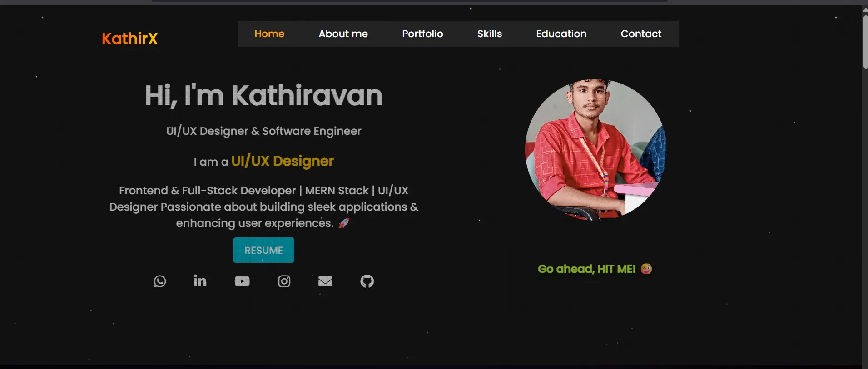Open the About me section
868x369 pixels.
point(343,34)
